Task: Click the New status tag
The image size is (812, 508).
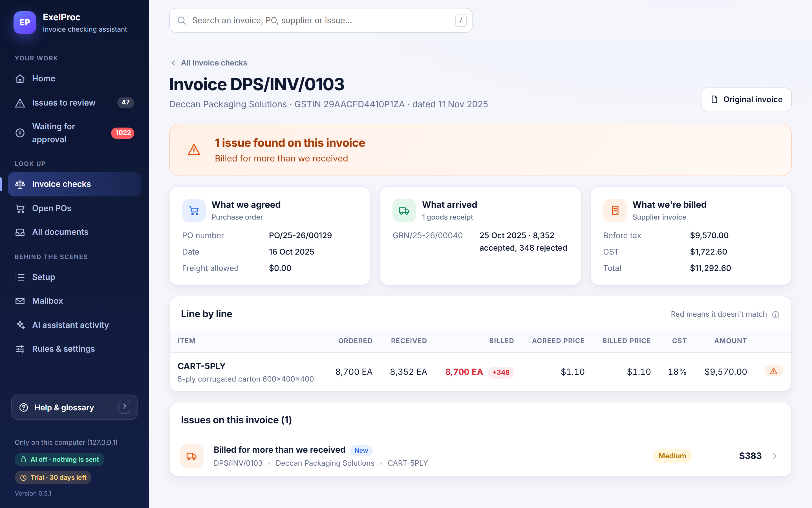Action: click(x=361, y=450)
